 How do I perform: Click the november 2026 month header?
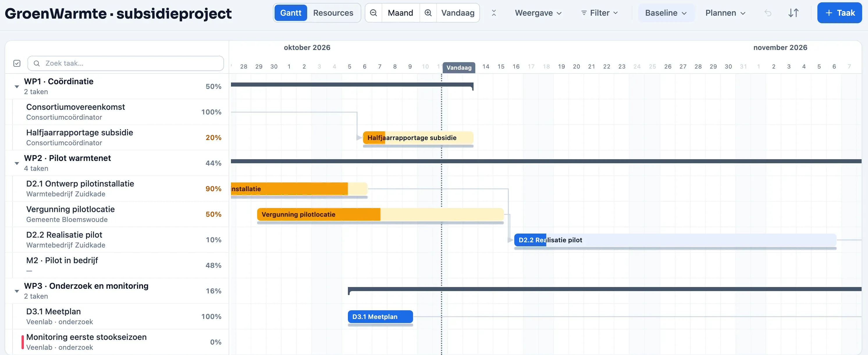pyautogui.click(x=780, y=47)
